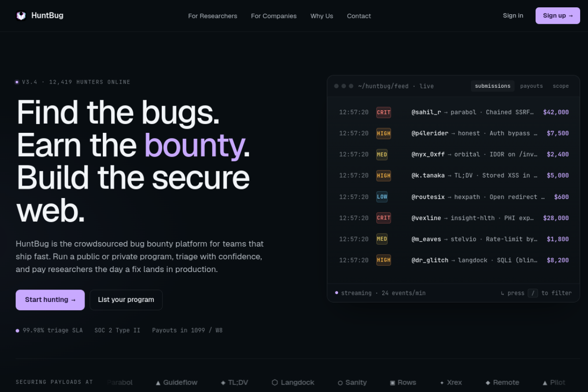Click the $42,000 payout amount

(x=556, y=112)
